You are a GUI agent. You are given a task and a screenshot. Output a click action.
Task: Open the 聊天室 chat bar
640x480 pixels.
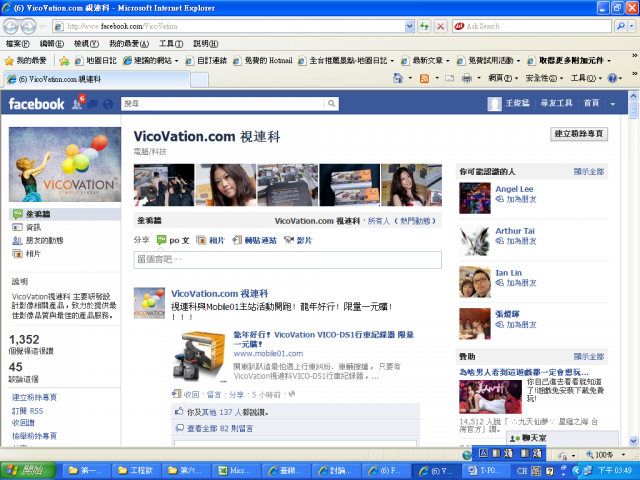tap(562, 438)
